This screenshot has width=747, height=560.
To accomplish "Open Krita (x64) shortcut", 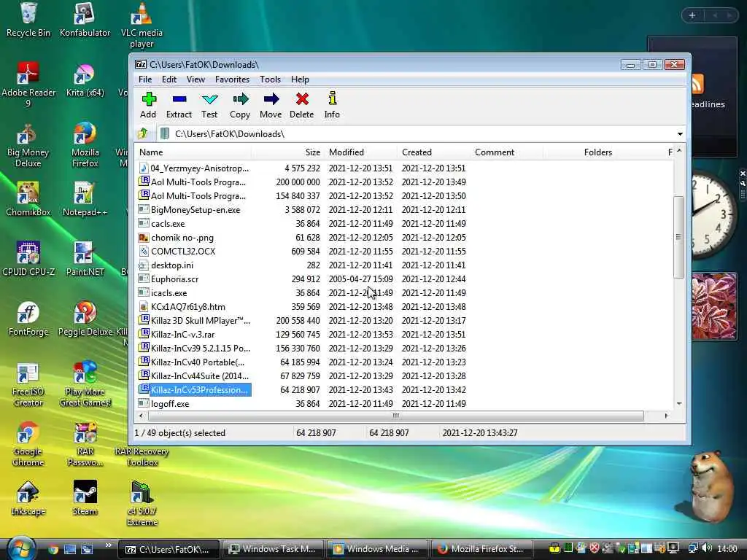I will [85, 80].
